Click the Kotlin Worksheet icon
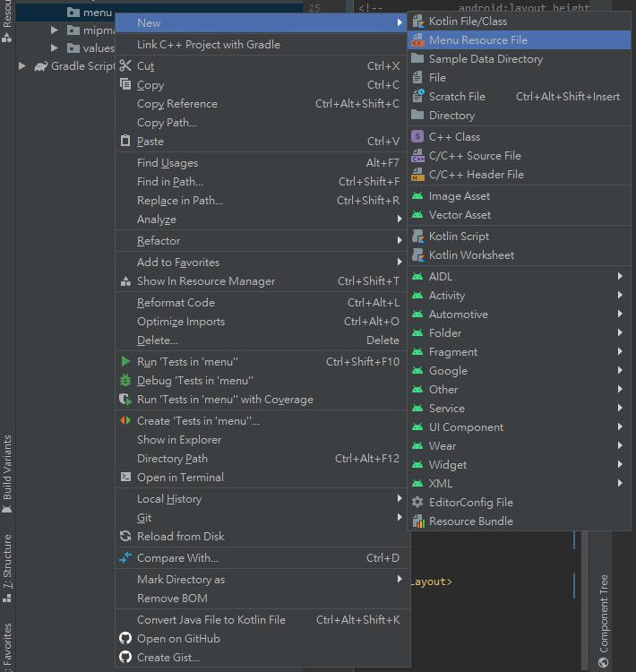The width and height of the screenshot is (636, 672). [417, 255]
